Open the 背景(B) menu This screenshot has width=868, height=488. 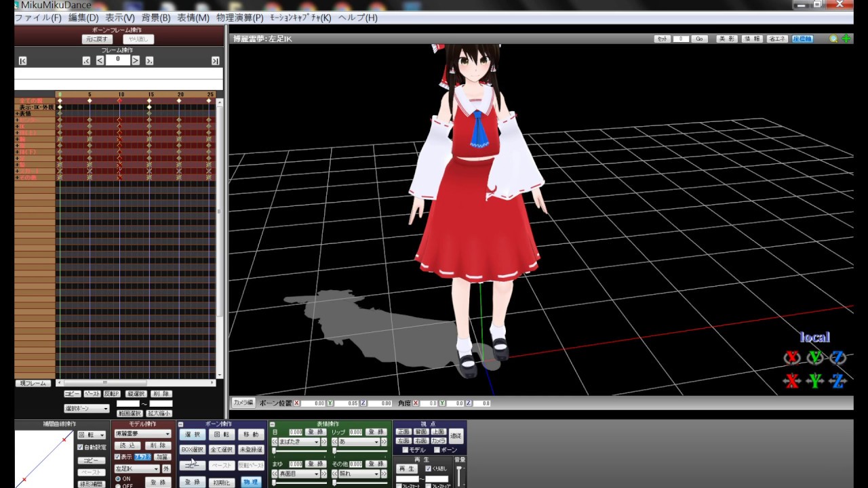[x=156, y=18]
